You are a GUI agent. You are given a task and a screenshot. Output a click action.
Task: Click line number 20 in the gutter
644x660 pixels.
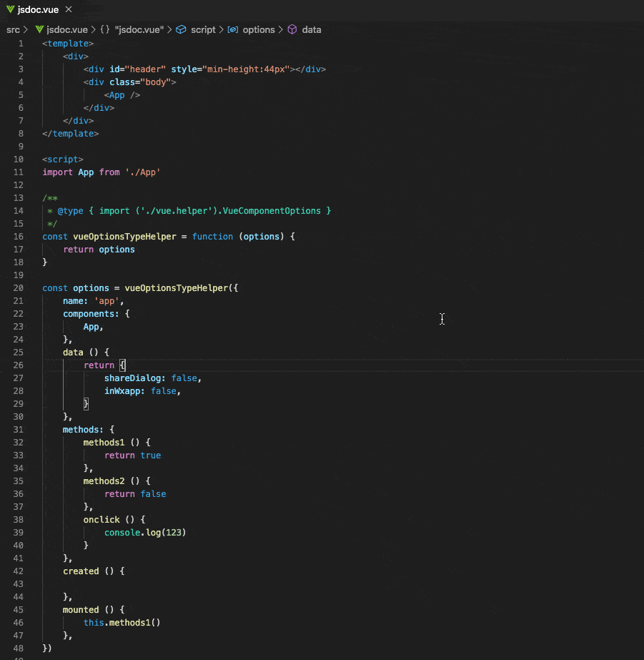click(x=18, y=287)
